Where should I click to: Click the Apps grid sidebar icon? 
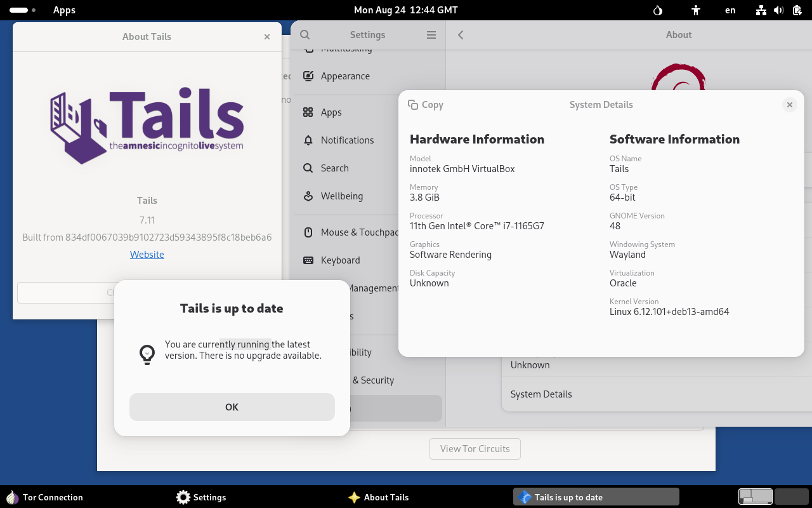coord(308,112)
